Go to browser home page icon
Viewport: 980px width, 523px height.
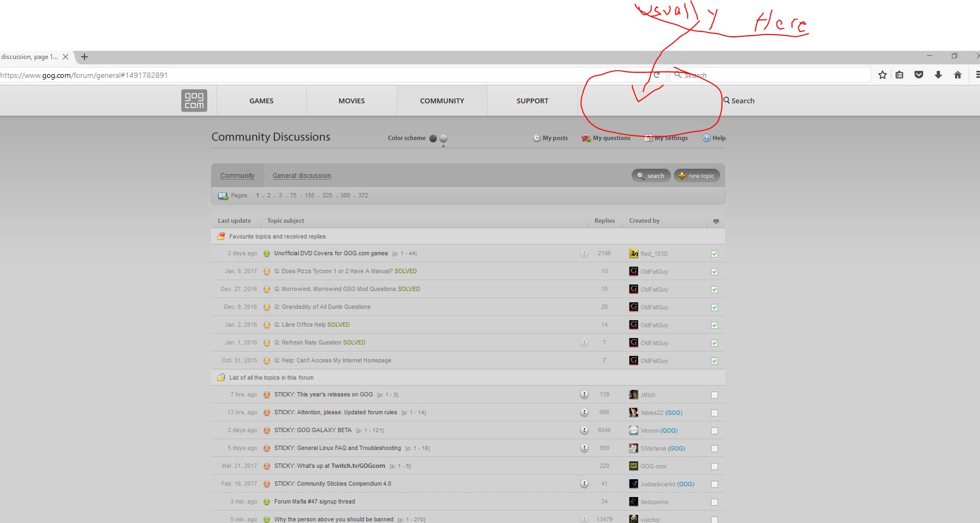point(958,75)
